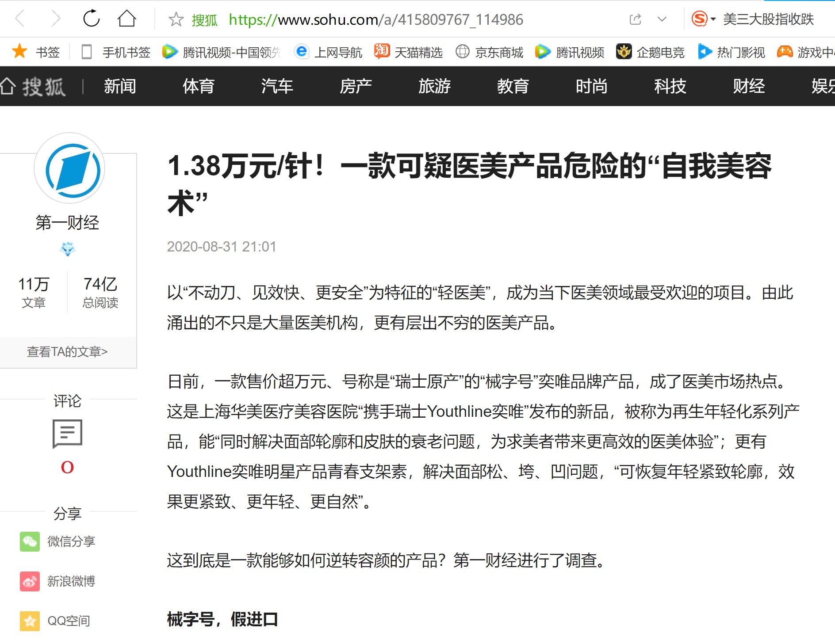The image size is (835, 644).
Task: Open comments via the comment bubble icon
Action: tap(67, 434)
